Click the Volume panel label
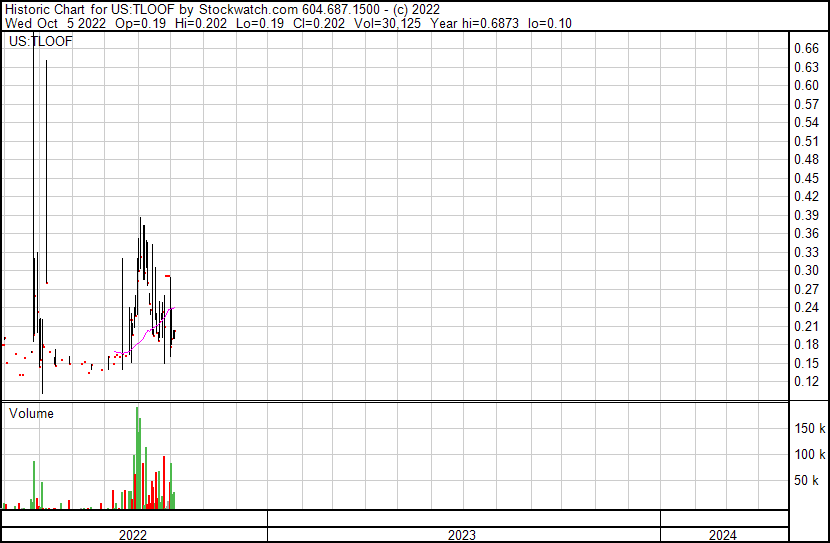The width and height of the screenshot is (830, 543). point(31,414)
